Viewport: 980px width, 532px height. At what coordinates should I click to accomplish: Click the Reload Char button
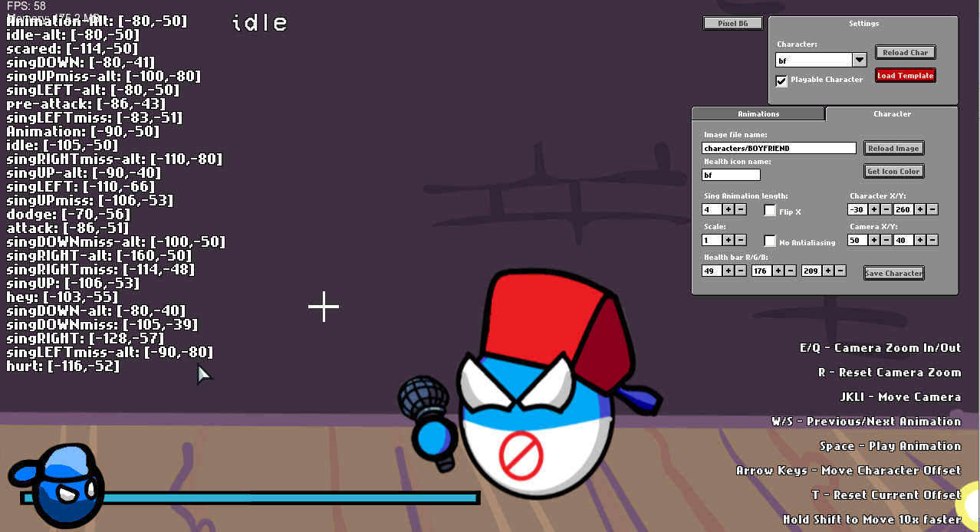pyautogui.click(x=905, y=53)
